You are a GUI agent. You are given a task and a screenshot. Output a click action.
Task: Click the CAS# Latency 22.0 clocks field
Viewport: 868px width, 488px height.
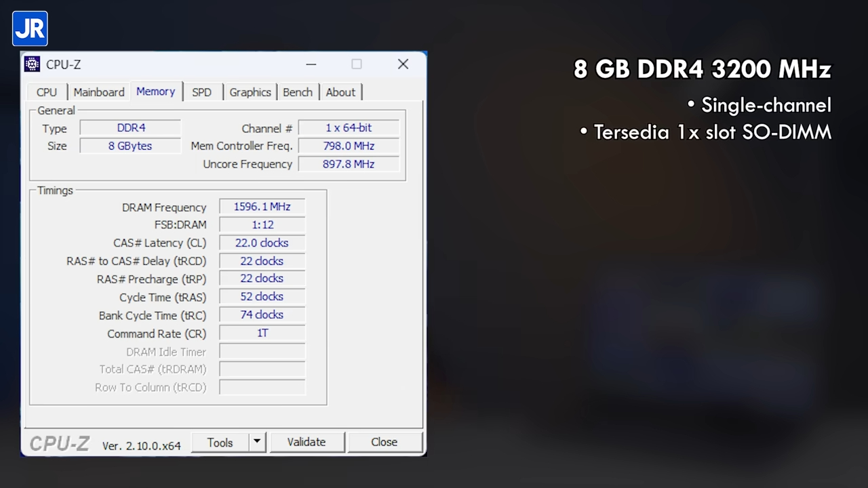[x=262, y=243]
